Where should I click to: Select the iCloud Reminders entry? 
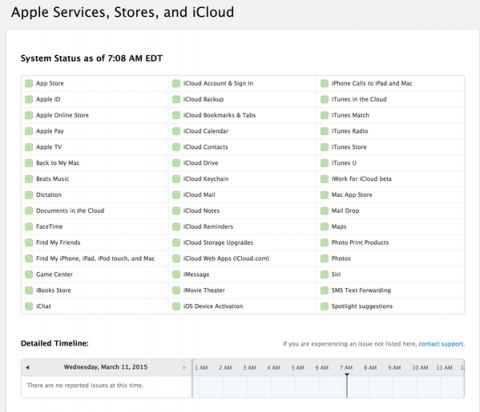click(208, 227)
